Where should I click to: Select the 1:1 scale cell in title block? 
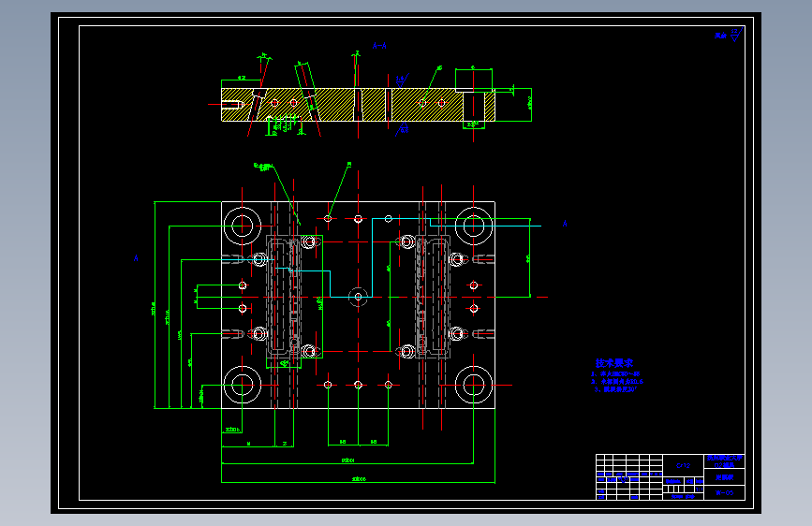pyautogui.click(x=699, y=489)
